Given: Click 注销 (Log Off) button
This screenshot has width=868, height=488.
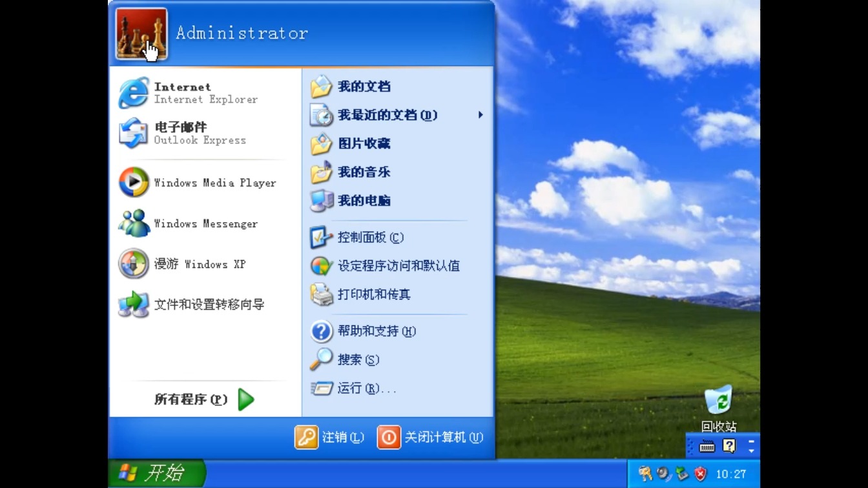Looking at the screenshot, I should (x=330, y=437).
